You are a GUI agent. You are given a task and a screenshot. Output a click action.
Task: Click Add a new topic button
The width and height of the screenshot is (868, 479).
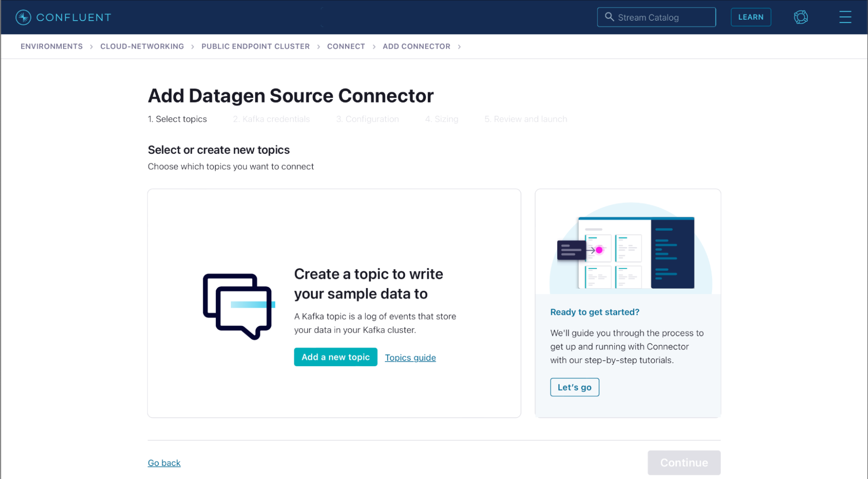(x=336, y=357)
